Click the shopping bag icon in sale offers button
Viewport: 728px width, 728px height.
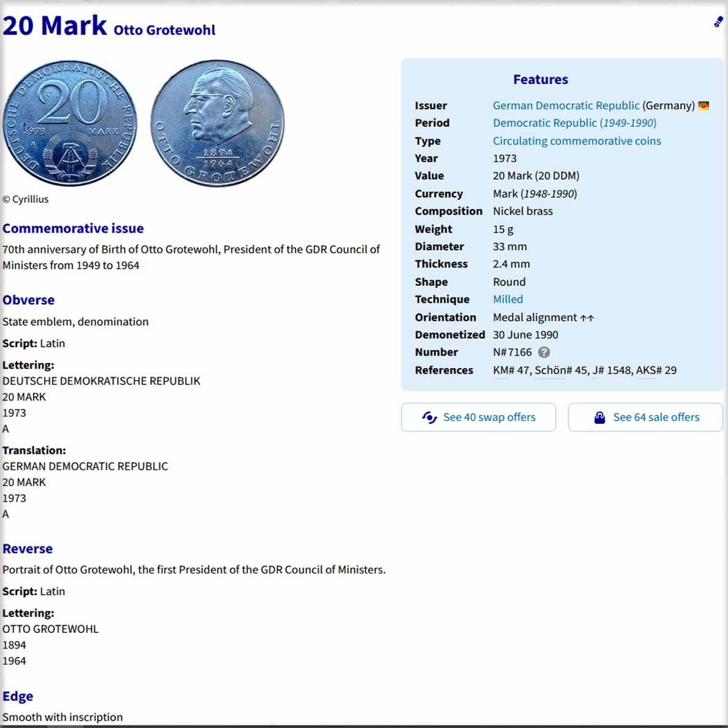click(x=599, y=418)
